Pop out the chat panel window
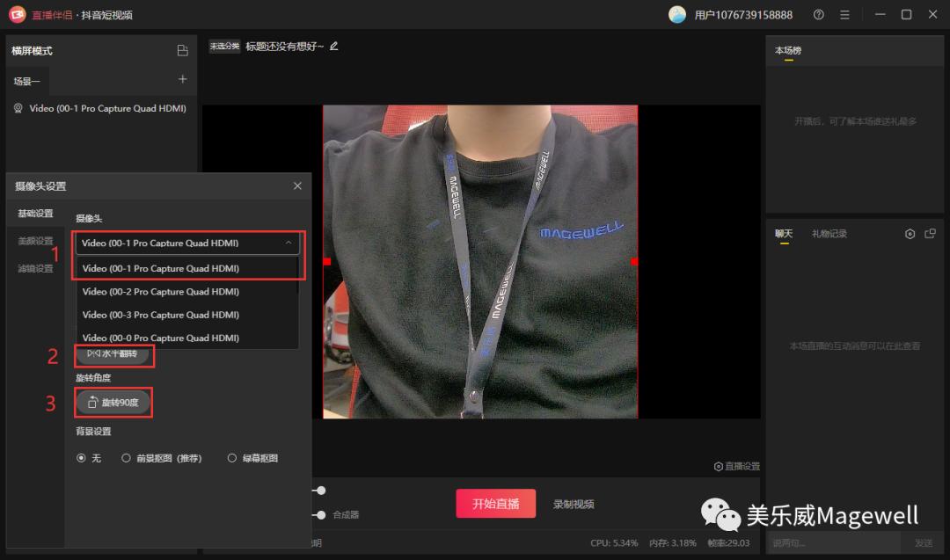 [x=930, y=233]
